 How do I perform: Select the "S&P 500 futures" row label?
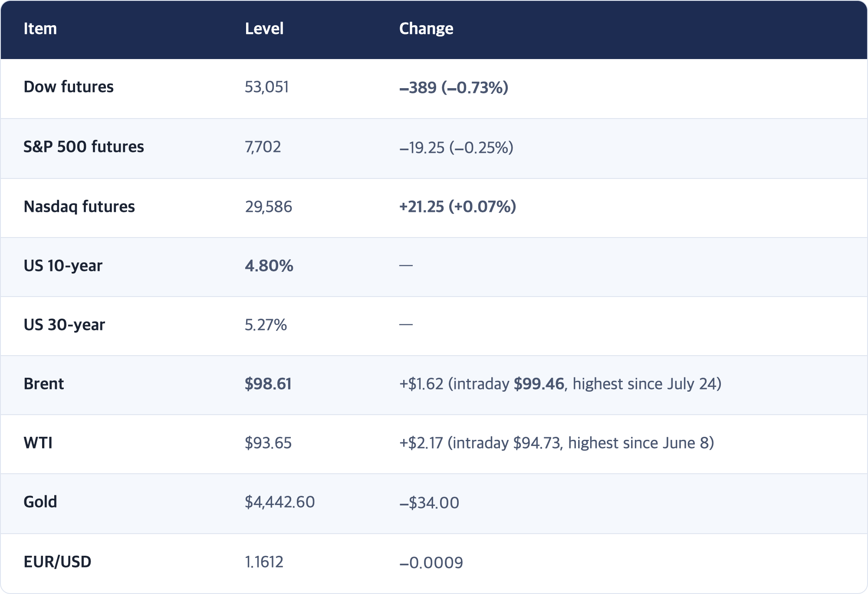(x=84, y=147)
